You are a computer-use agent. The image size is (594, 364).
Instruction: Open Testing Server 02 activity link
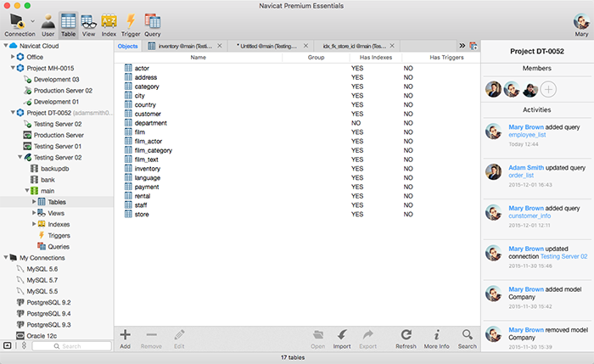[x=563, y=256]
